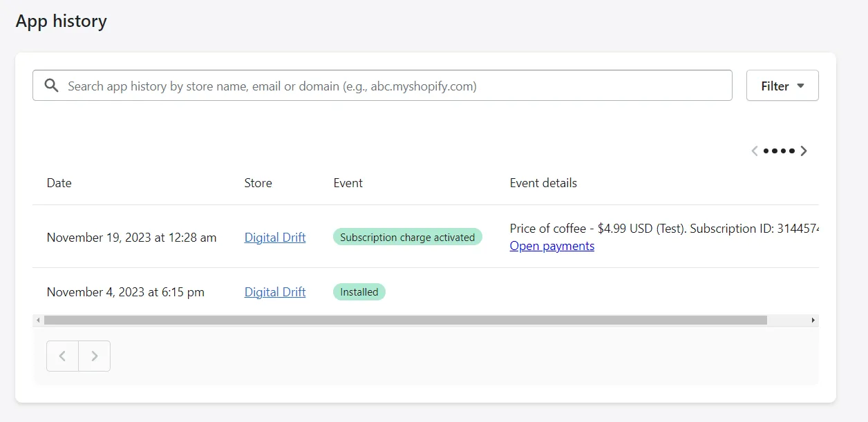This screenshot has height=422, width=868.
Task: Click the first pagination dot indicator
Action: click(x=767, y=151)
